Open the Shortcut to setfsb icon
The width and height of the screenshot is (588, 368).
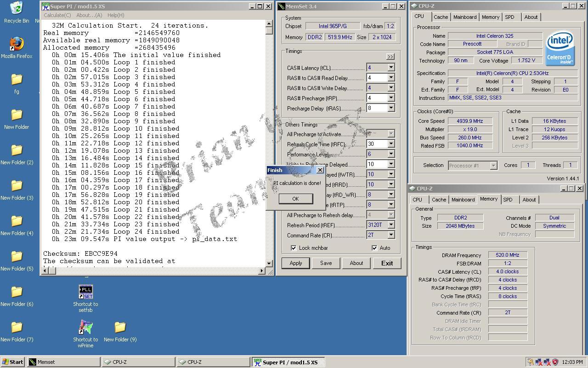click(85, 299)
